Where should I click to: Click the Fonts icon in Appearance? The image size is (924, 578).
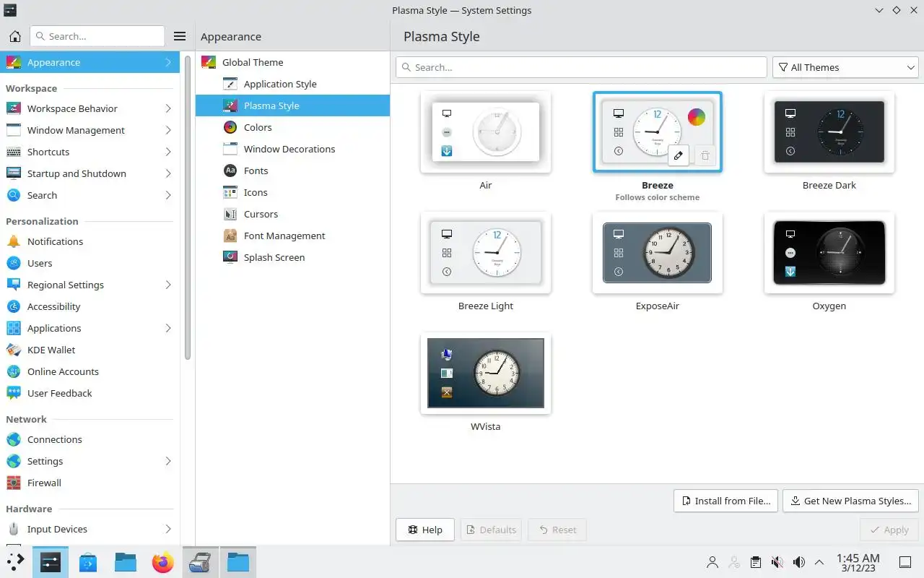point(230,171)
